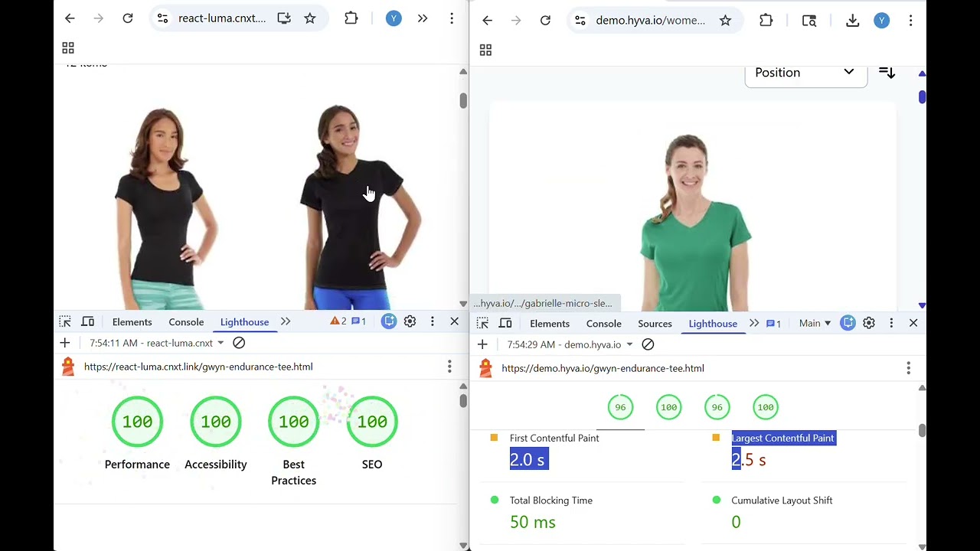Click Largest Contentful Paint 2.5 s value
The image size is (980, 551).
(749, 460)
